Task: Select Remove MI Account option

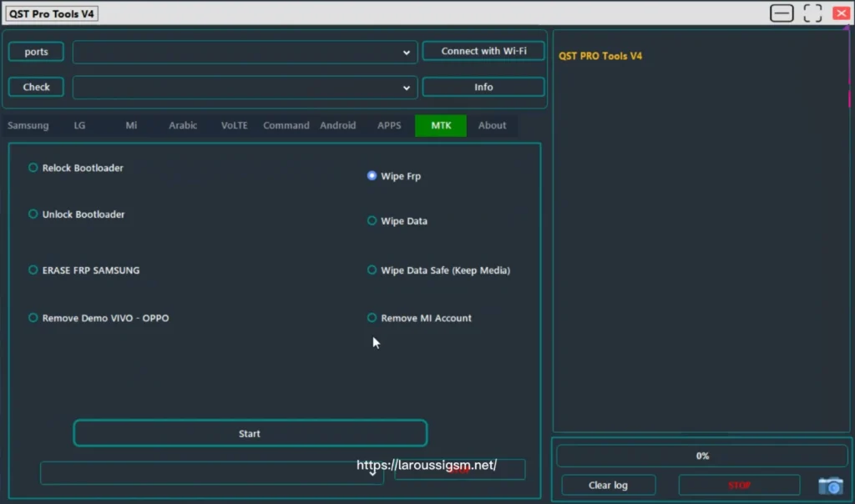Action: tap(419, 318)
